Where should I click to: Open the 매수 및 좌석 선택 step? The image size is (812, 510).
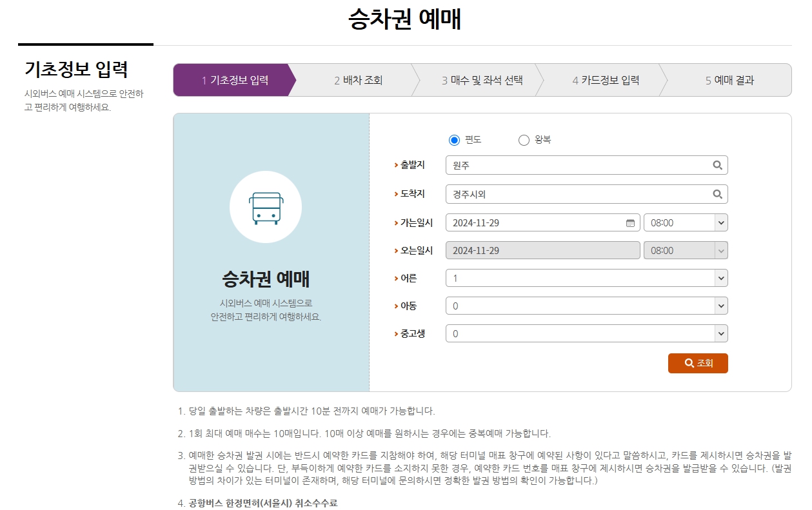point(480,80)
